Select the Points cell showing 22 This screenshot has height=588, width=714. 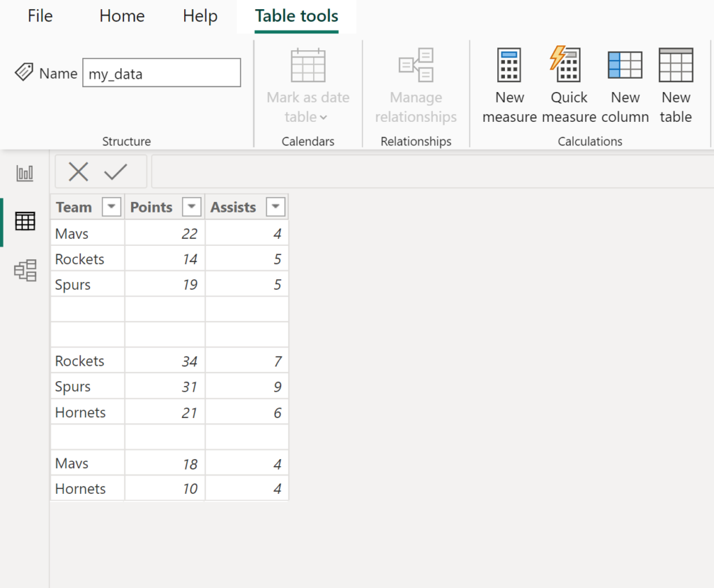point(165,233)
